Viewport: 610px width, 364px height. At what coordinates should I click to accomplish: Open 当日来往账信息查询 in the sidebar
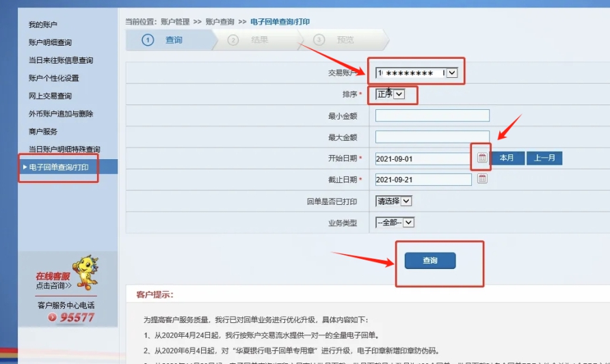click(x=61, y=60)
